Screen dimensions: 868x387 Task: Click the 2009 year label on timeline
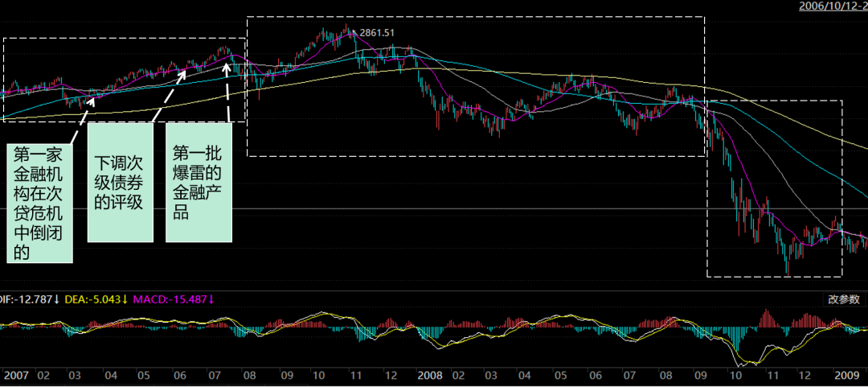coord(845,376)
